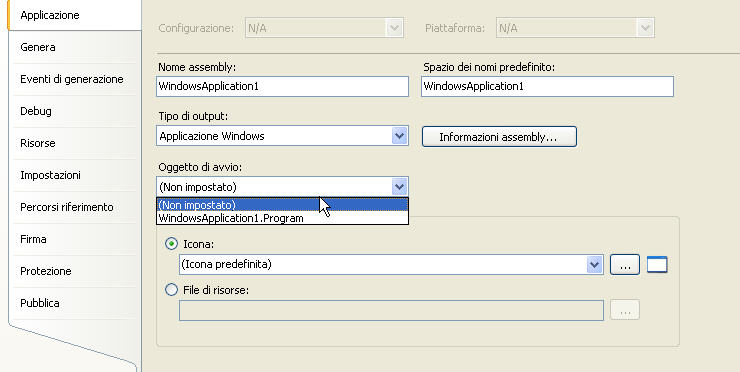
Task: Click the Nome assembly text field
Action: [x=282, y=86]
